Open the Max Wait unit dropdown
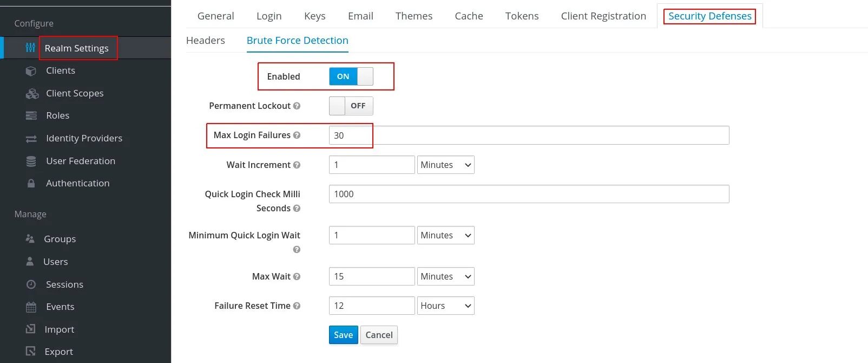Image resolution: width=868 pixels, height=363 pixels. (445, 276)
